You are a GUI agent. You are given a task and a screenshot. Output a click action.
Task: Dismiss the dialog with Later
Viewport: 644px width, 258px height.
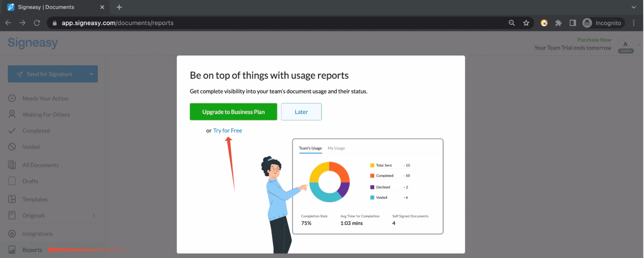(301, 112)
